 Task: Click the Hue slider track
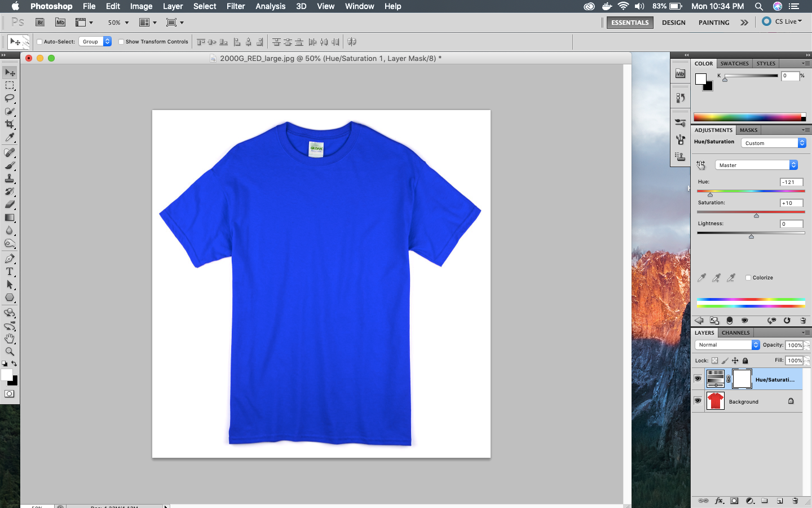751,191
